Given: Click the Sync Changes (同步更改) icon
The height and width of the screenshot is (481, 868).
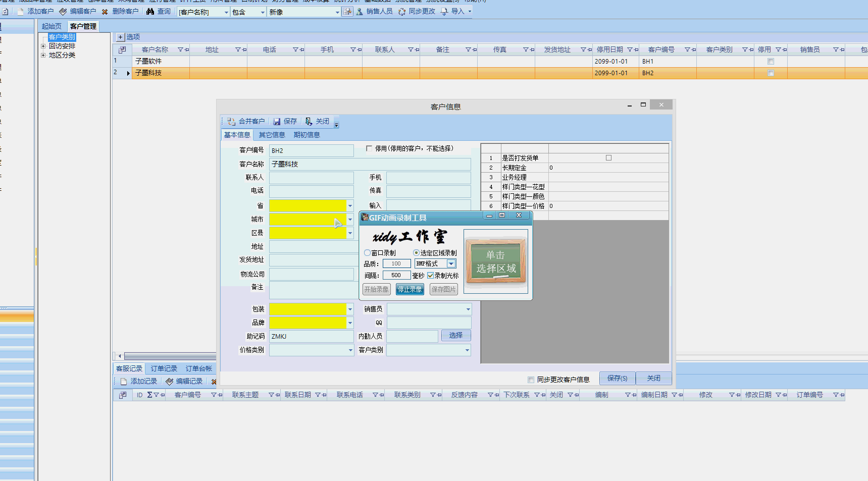Looking at the screenshot, I should [x=402, y=12].
